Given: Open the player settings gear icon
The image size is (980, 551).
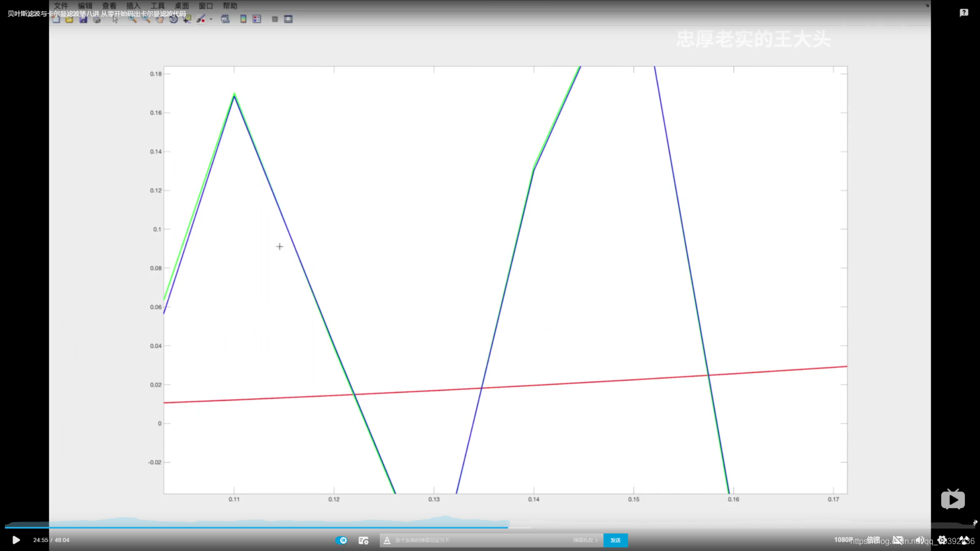Looking at the screenshot, I should (942, 540).
